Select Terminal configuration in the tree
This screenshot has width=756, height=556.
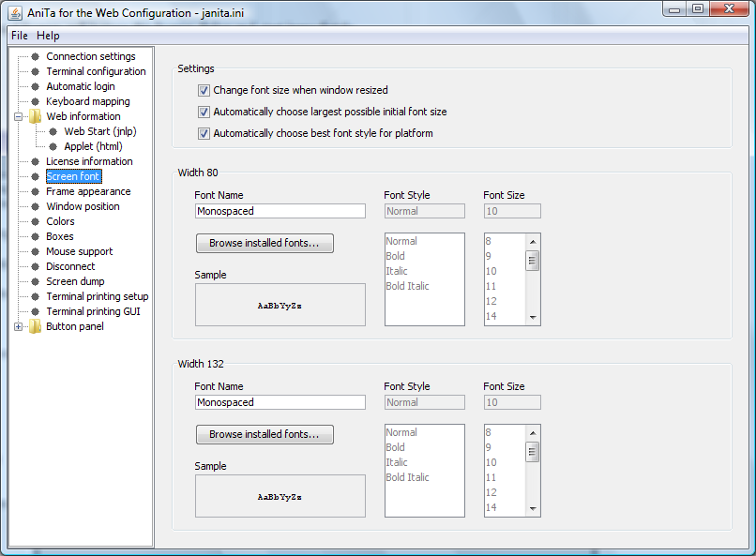point(96,71)
